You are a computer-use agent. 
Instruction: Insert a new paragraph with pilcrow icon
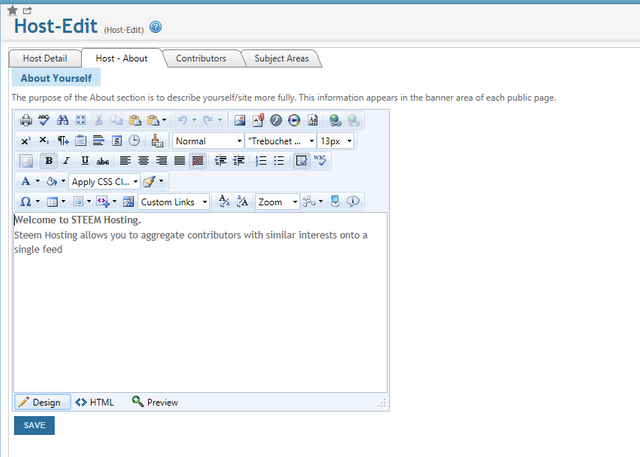pyautogui.click(x=62, y=141)
